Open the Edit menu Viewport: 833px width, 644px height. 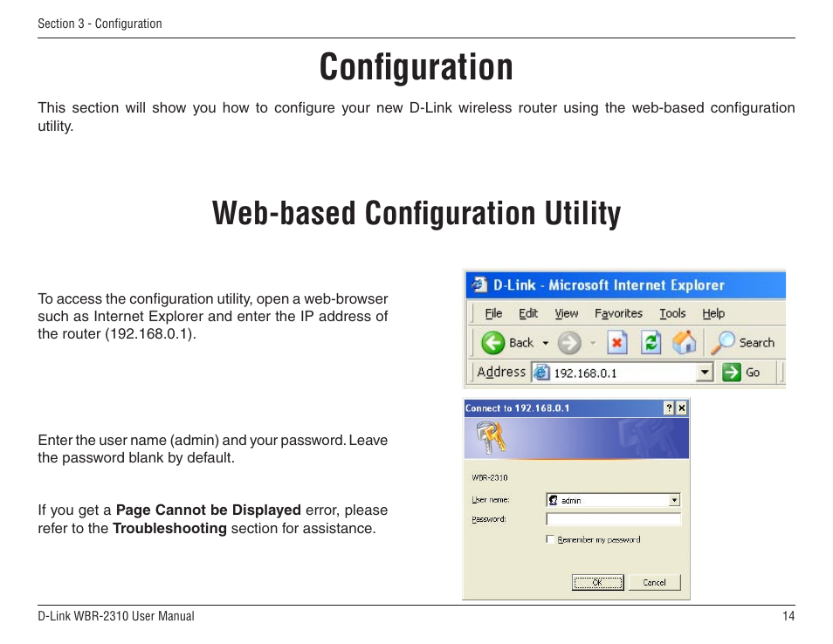pos(528,313)
